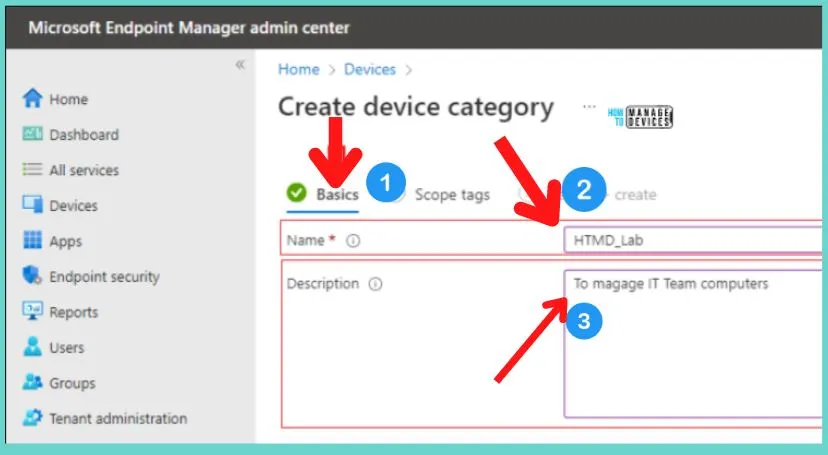This screenshot has width=828, height=455.
Task: Click the Microsoft Endpoint Manager admin center title
Action: click(189, 27)
